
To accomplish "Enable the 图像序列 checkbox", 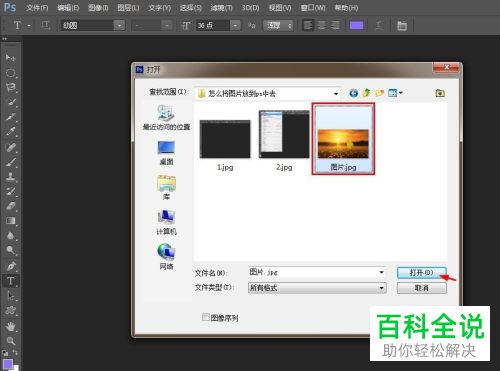I will click(x=206, y=317).
